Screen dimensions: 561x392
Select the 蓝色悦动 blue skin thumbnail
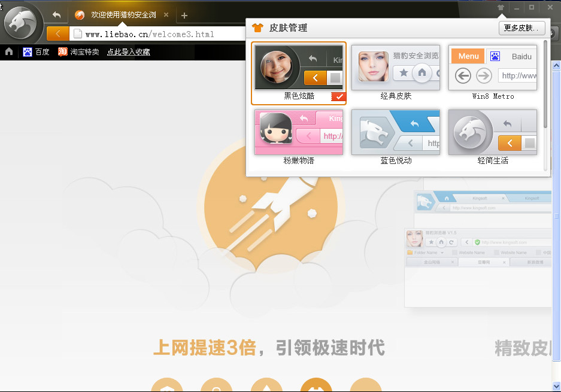pos(396,132)
